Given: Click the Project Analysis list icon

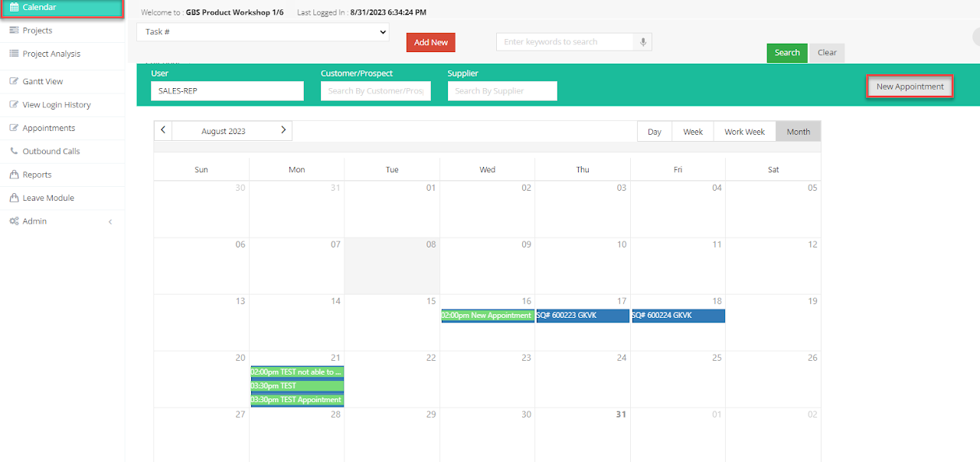Looking at the screenshot, I should tap(14, 54).
